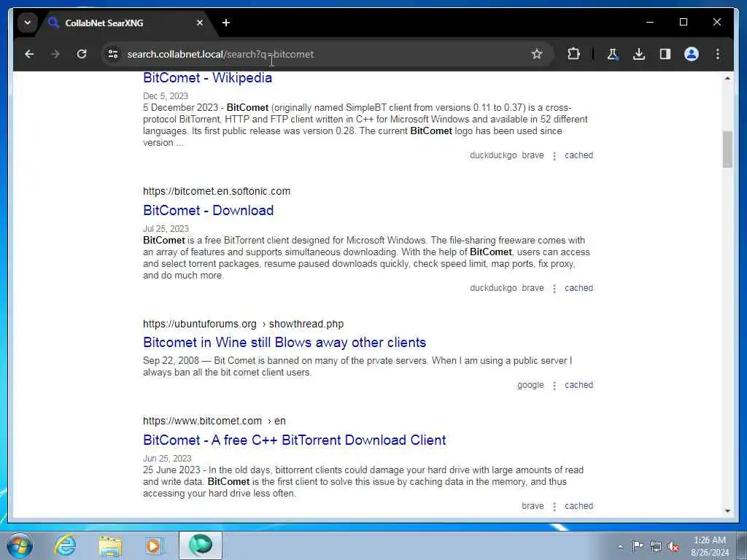Screen dimensions: 747x560
Task: Open cached link for Wikipedia result
Action: pos(578,155)
